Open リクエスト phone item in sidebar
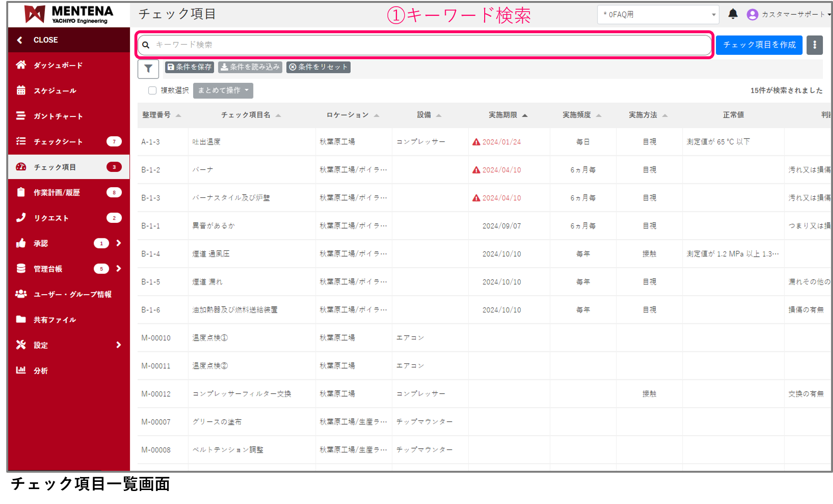This screenshot has width=833, height=504. [51, 218]
